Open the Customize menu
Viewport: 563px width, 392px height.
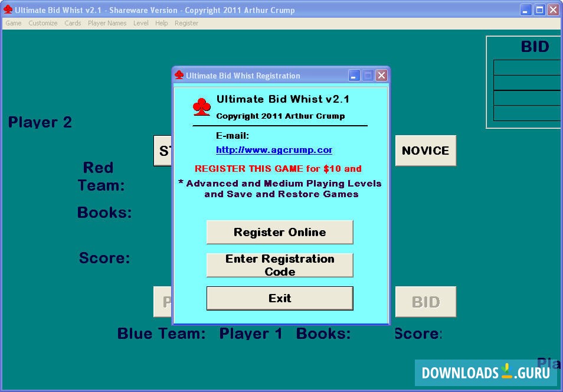point(42,23)
